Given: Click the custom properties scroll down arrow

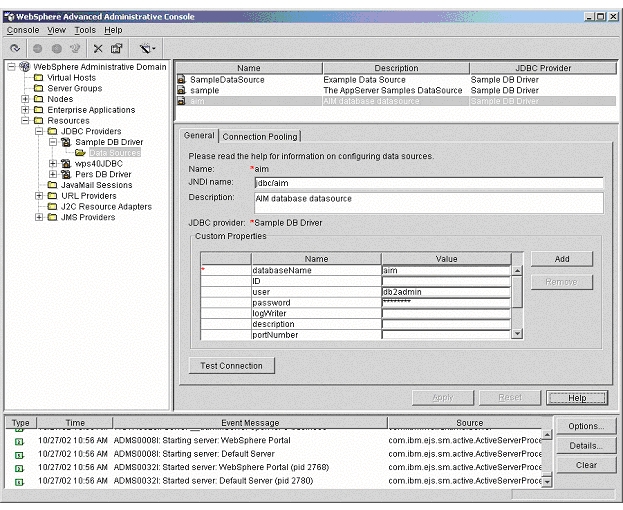Looking at the screenshot, I should tap(517, 334).
